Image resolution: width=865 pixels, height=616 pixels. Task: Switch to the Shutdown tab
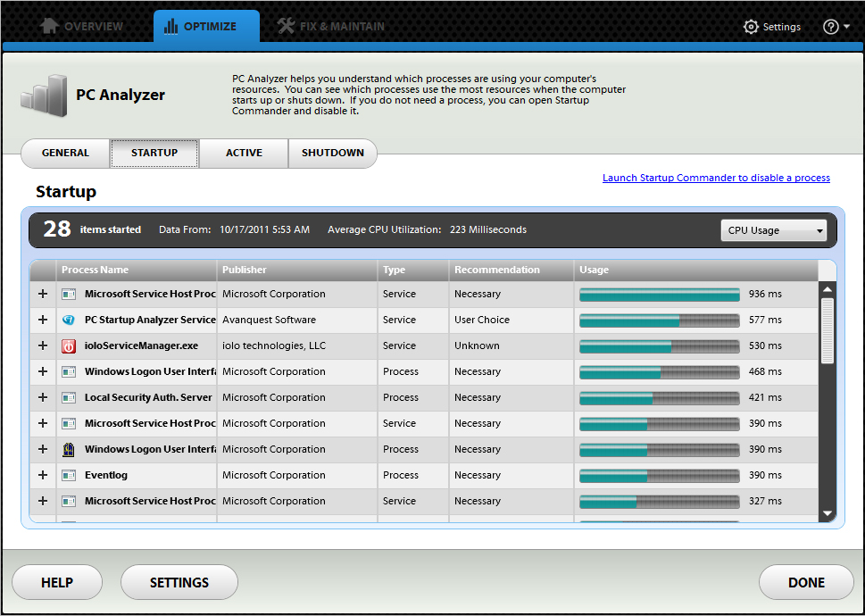(x=332, y=153)
